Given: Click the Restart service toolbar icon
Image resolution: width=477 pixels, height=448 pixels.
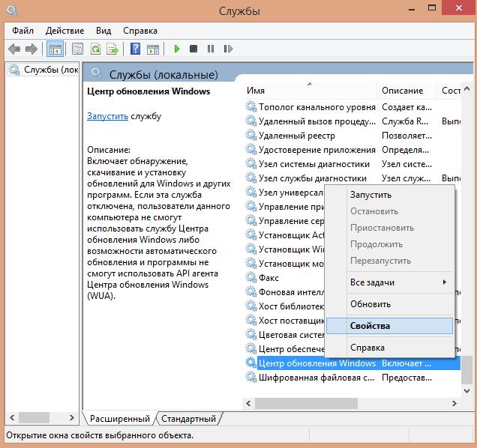Looking at the screenshot, I should tap(228, 49).
